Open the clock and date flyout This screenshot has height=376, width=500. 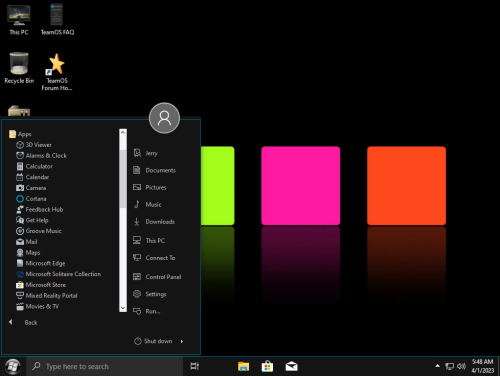tap(483, 366)
